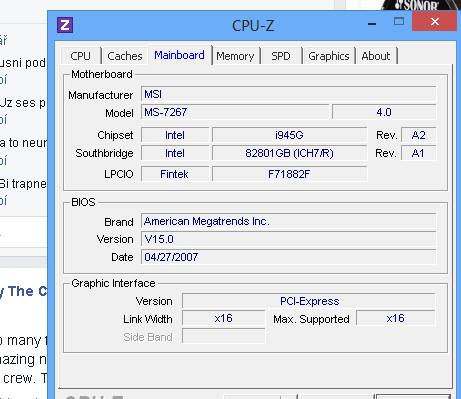Viewport: 461px width, 399px height.
Task: Select the BIOS date 04/27/2007 field
Action: click(289, 257)
